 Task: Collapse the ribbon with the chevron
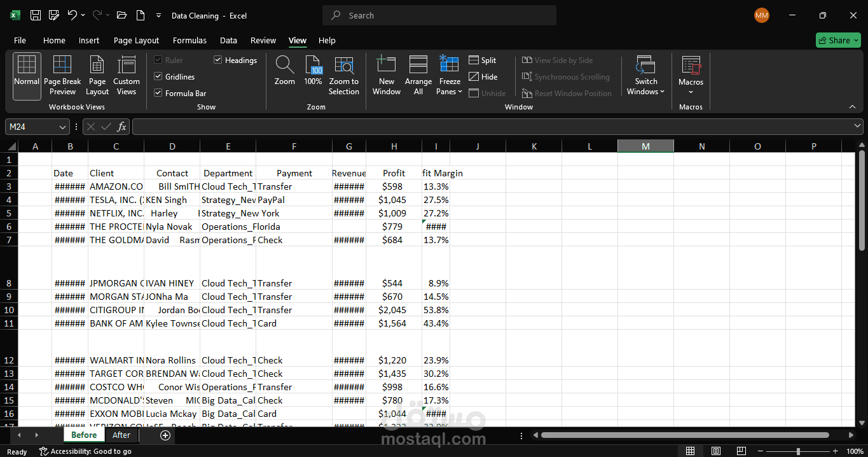(x=852, y=107)
